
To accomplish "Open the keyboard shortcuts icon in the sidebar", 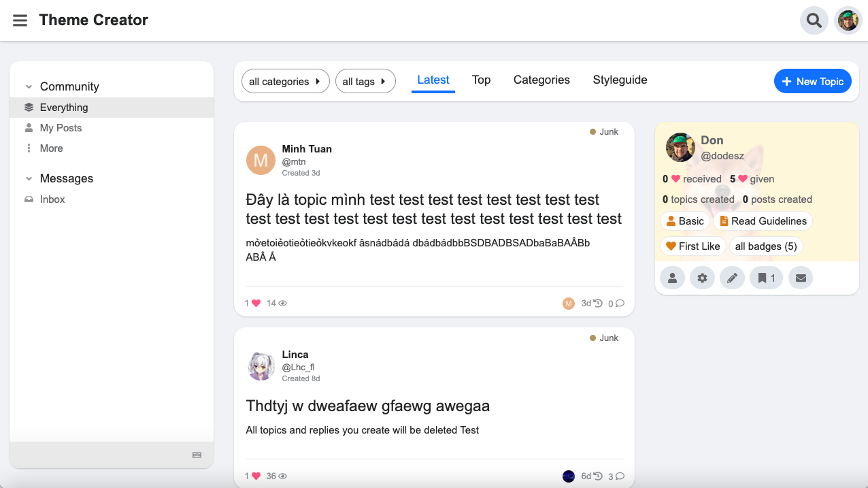I will tap(197, 455).
